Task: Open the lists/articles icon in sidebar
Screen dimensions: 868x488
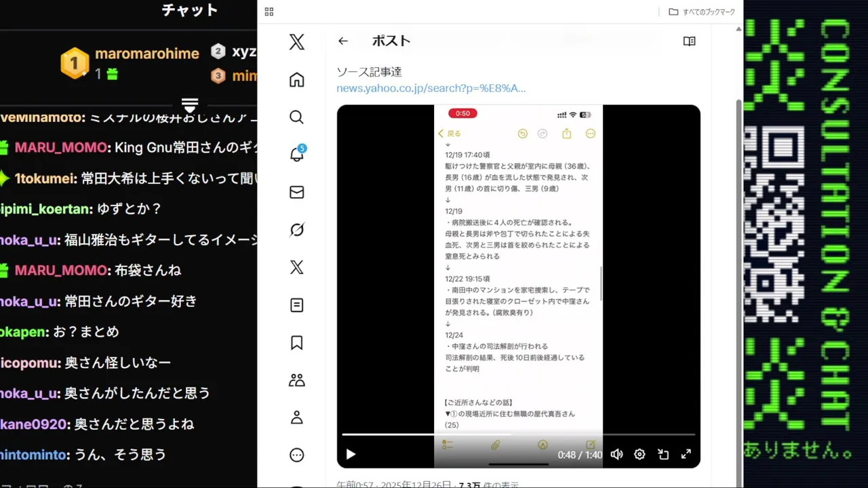Action: pos(296,305)
